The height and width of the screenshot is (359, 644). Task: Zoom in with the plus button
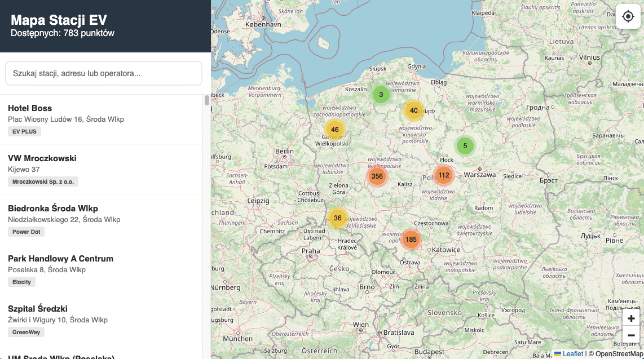coord(631,319)
